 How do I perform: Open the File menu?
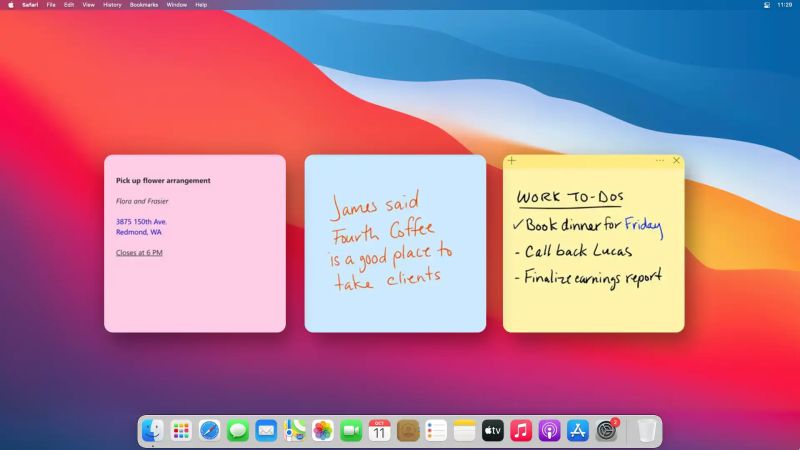(x=51, y=5)
